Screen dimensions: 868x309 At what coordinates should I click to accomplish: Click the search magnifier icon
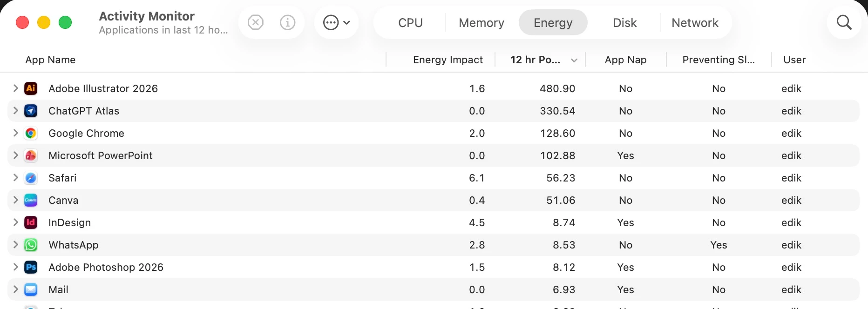[844, 22]
